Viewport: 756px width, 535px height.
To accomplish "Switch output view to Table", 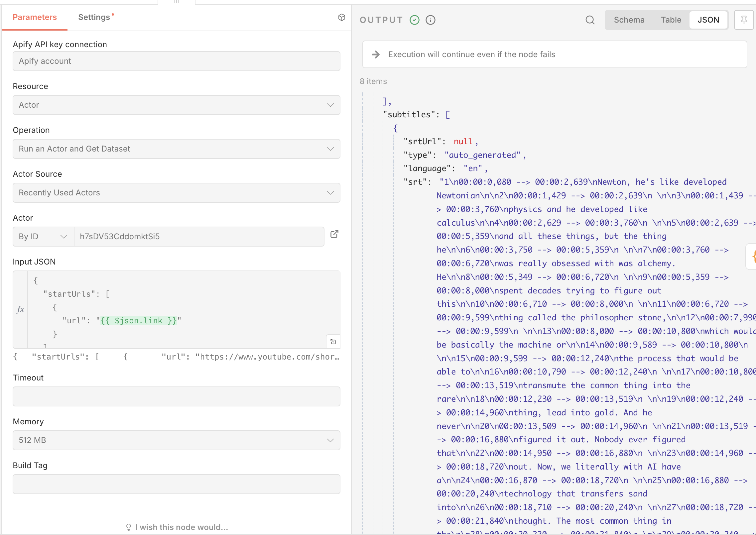I will 671,20.
